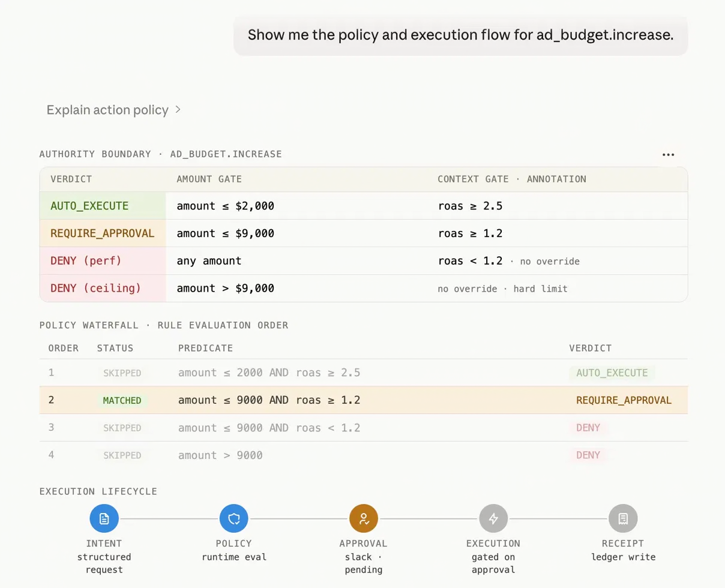Click the user message about ad_budget.increase
The width and height of the screenshot is (725, 588).
coord(460,34)
